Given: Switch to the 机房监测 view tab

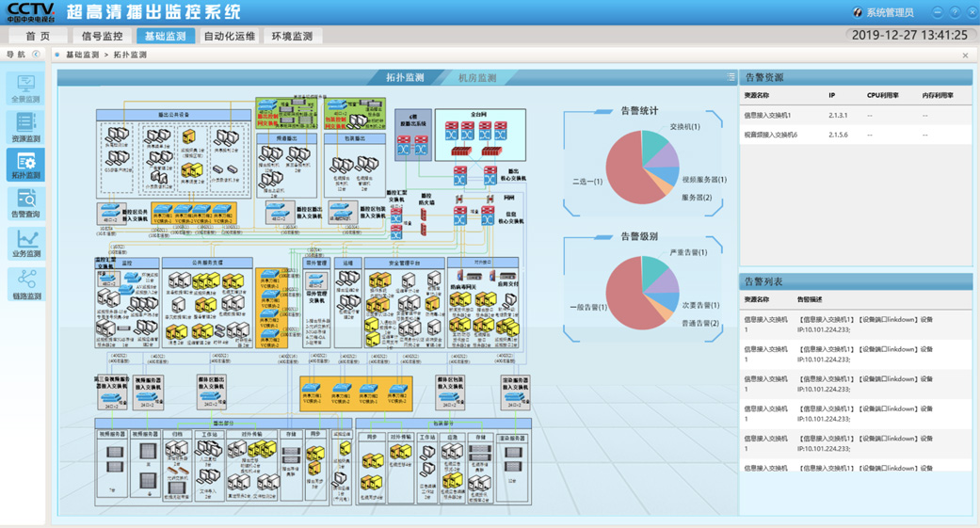Looking at the screenshot, I should (477, 78).
